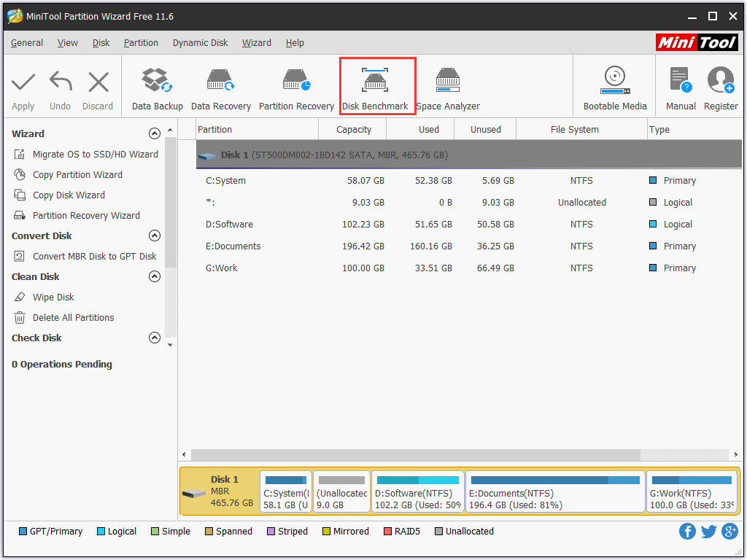The height and width of the screenshot is (560, 747).
Task: Click the sidebar scroll up arrow
Action: pos(170,130)
